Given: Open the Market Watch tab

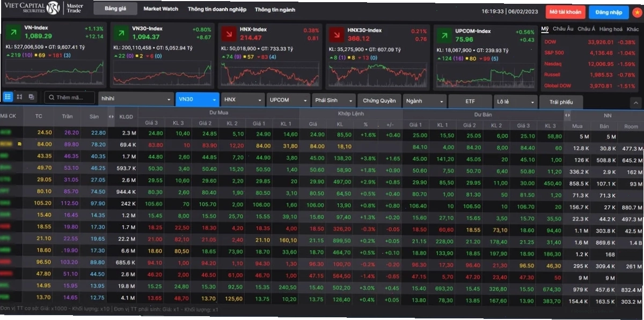Looking at the screenshot, I should (161, 9).
